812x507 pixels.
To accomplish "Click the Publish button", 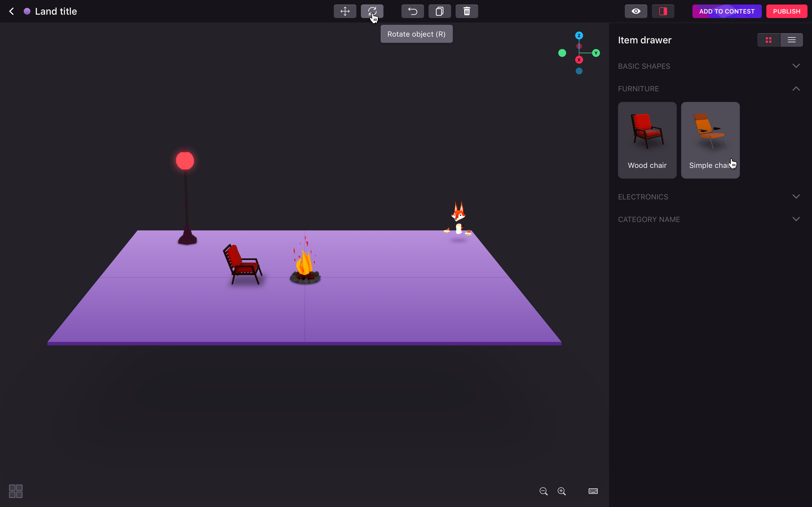I will (786, 11).
